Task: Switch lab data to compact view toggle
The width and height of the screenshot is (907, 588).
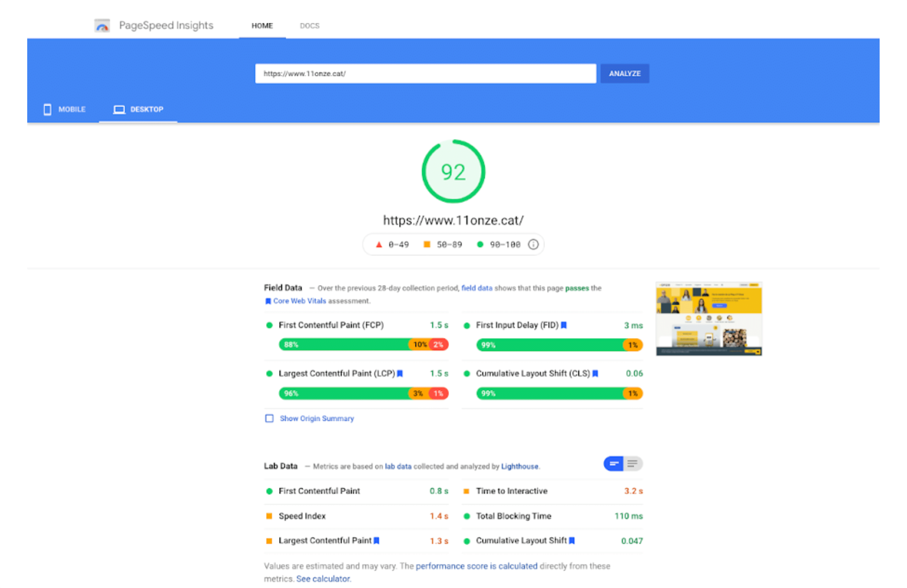Action: click(614, 464)
